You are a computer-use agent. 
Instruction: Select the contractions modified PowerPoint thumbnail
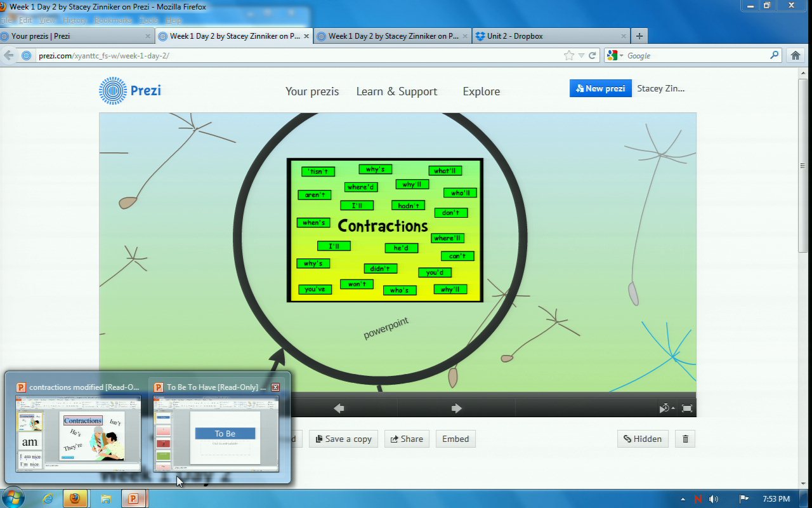point(78,433)
